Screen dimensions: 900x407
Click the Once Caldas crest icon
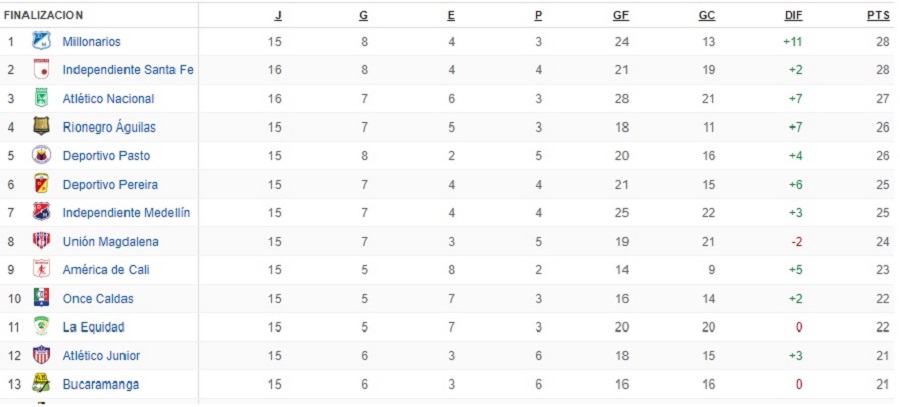coord(41,298)
